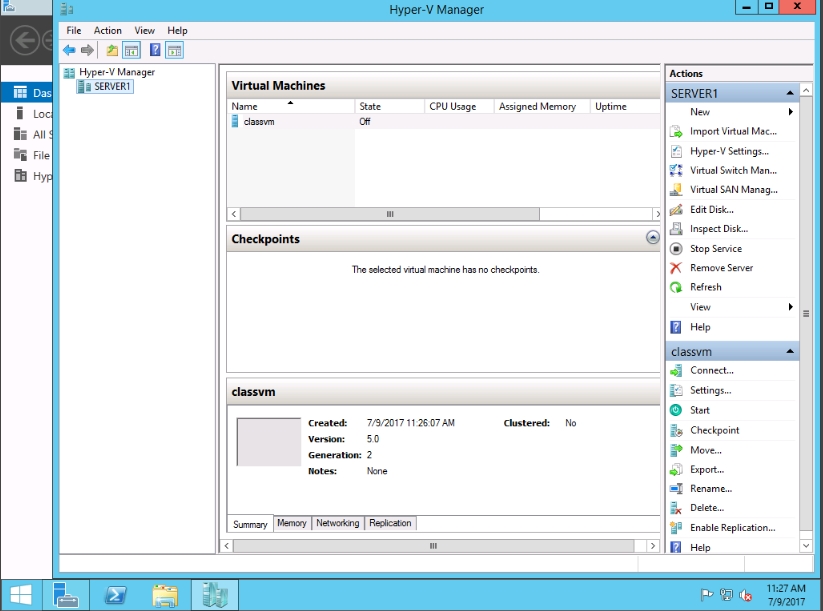Collapse the classvm actions section
The height and width of the screenshot is (611, 823).
coord(791,352)
